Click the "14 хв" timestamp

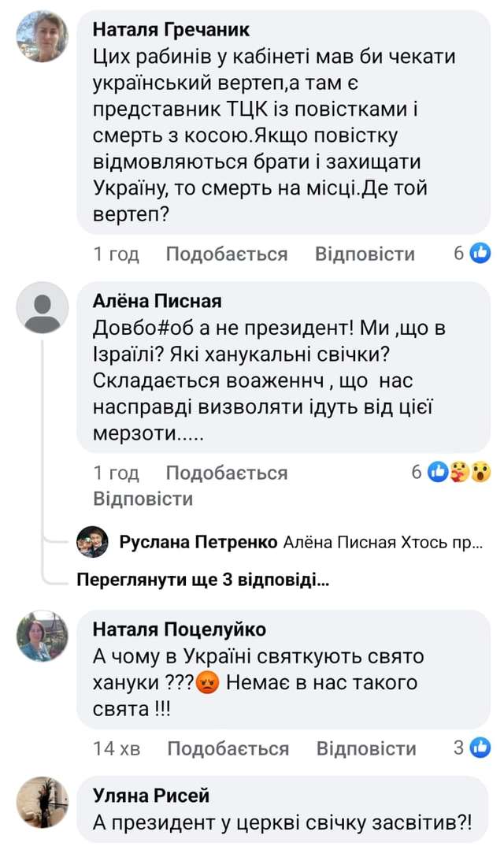[117, 748]
